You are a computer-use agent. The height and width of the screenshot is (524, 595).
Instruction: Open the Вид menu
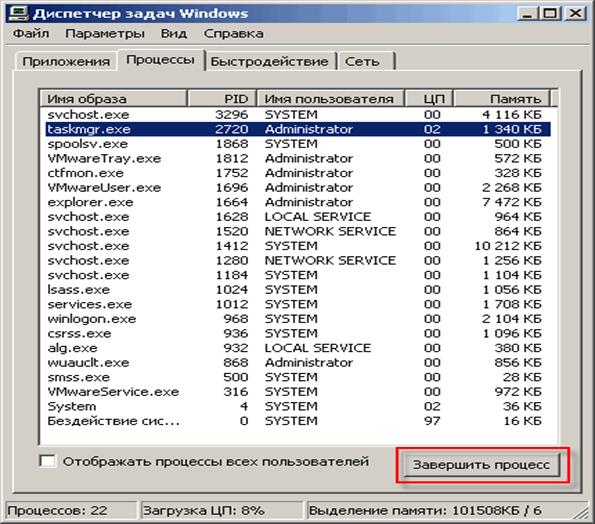173,33
